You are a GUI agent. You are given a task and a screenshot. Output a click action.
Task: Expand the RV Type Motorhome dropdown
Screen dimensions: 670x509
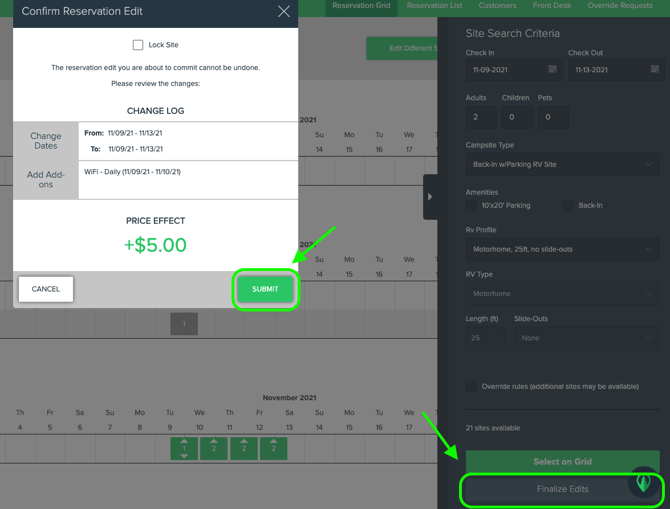coord(562,294)
